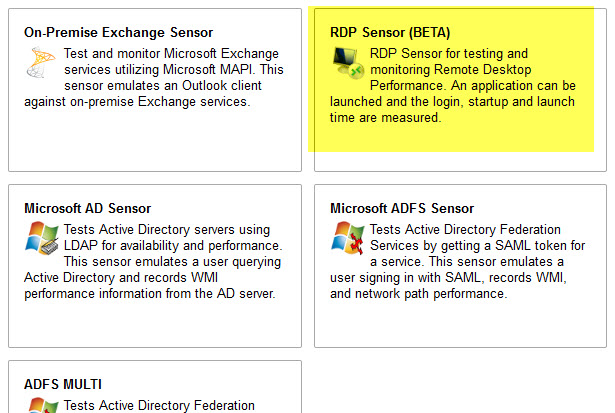Click the AD Sensor LDAP description text
Image resolution: width=615 pixels, height=413 pixels.
pyautogui.click(x=153, y=262)
